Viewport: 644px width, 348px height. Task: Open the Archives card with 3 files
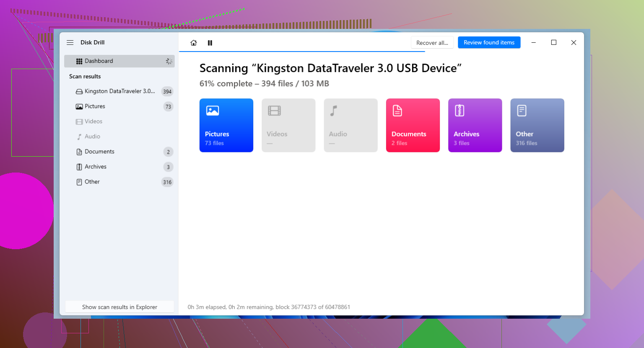(x=475, y=125)
